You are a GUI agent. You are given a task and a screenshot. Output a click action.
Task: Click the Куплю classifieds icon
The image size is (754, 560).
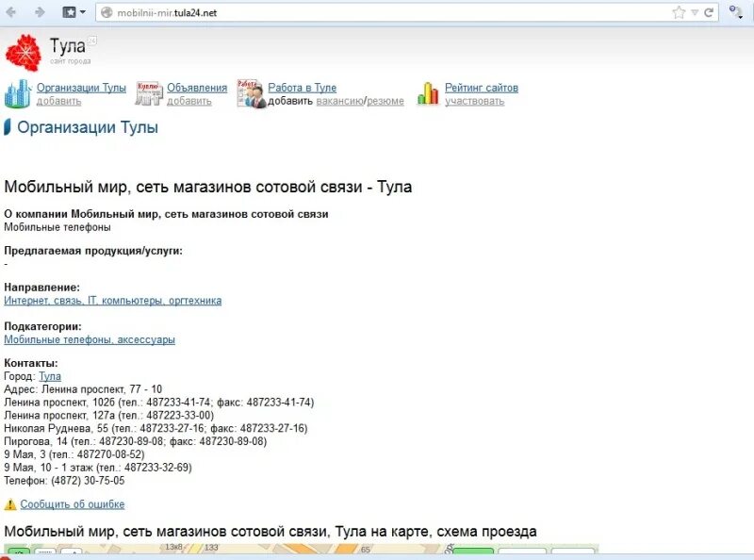[x=149, y=92]
